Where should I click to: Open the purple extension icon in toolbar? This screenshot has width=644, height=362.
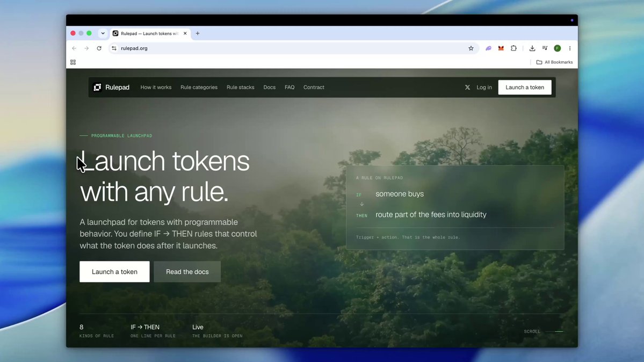[x=488, y=48]
